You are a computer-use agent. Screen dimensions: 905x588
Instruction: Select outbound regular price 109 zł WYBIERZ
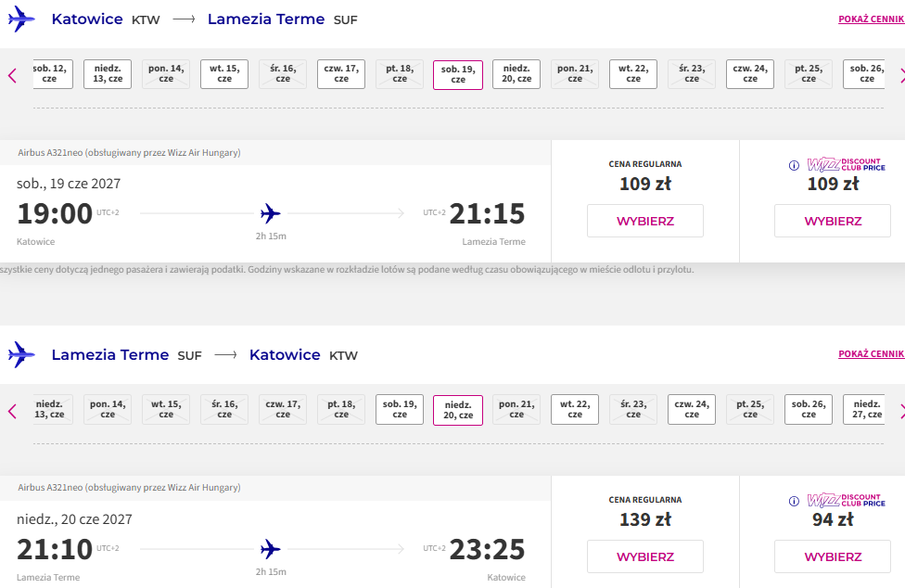tap(645, 221)
